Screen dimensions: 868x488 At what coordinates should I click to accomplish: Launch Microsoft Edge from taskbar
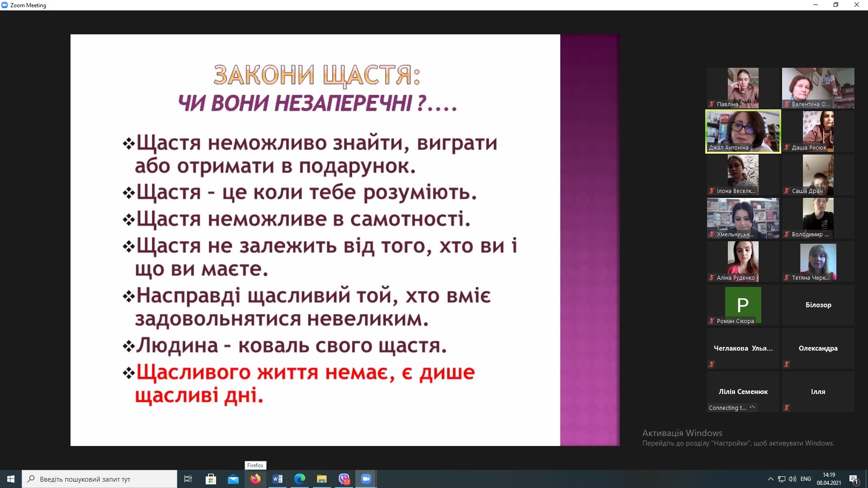300,479
